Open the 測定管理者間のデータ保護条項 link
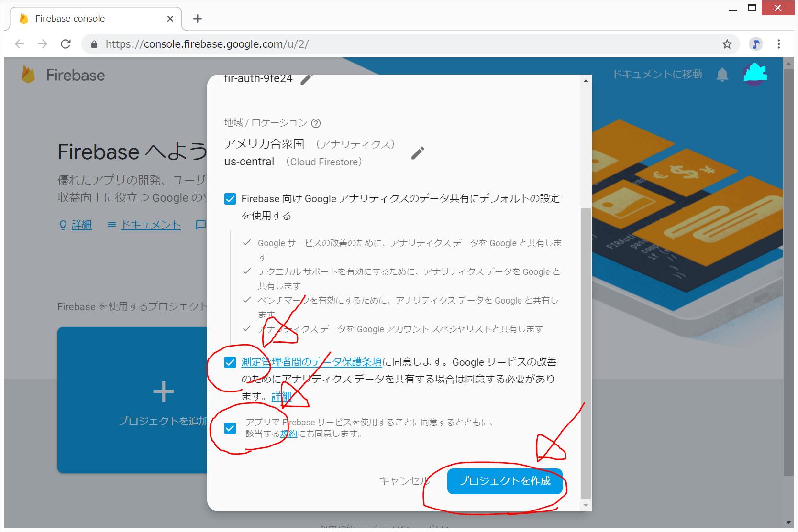The width and height of the screenshot is (798, 532). point(311,362)
